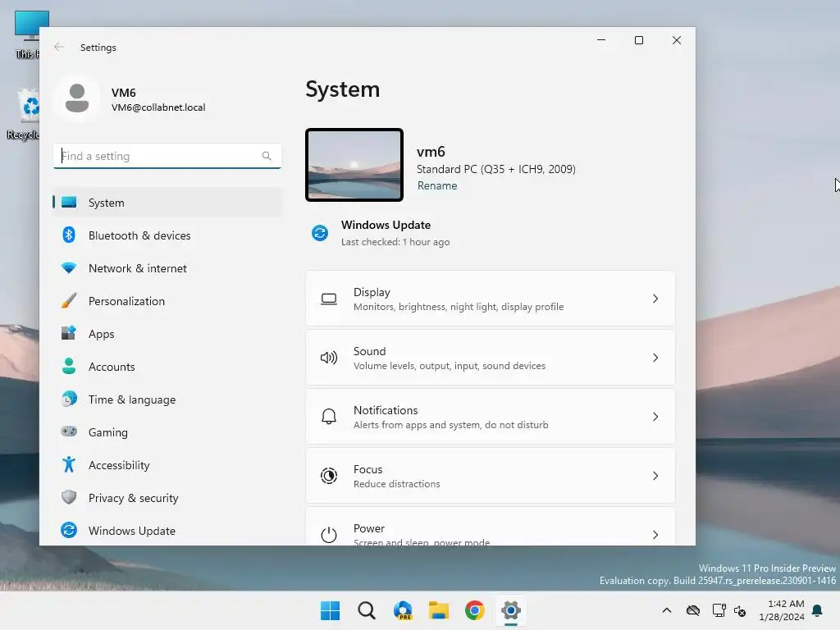
Task: Click the Notifications bell icon in settings
Action: [x=329, y=416]
